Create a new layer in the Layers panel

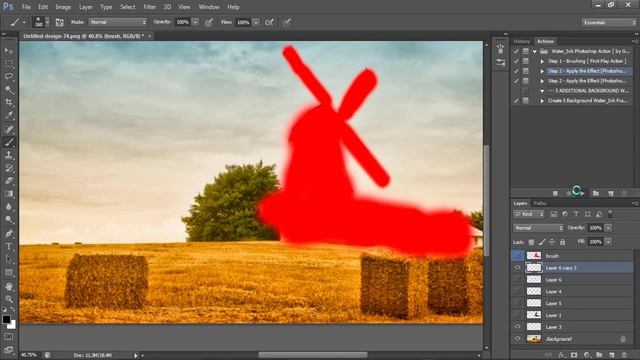click(611, 355)
